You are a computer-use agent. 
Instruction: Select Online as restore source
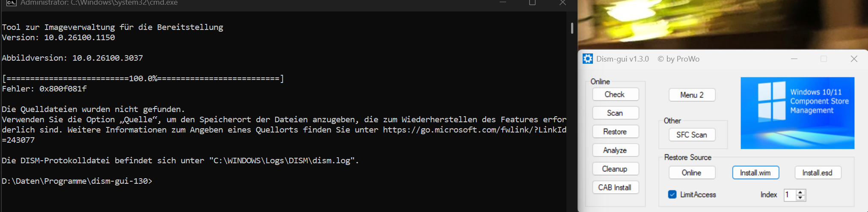click(x=692, y=173)
